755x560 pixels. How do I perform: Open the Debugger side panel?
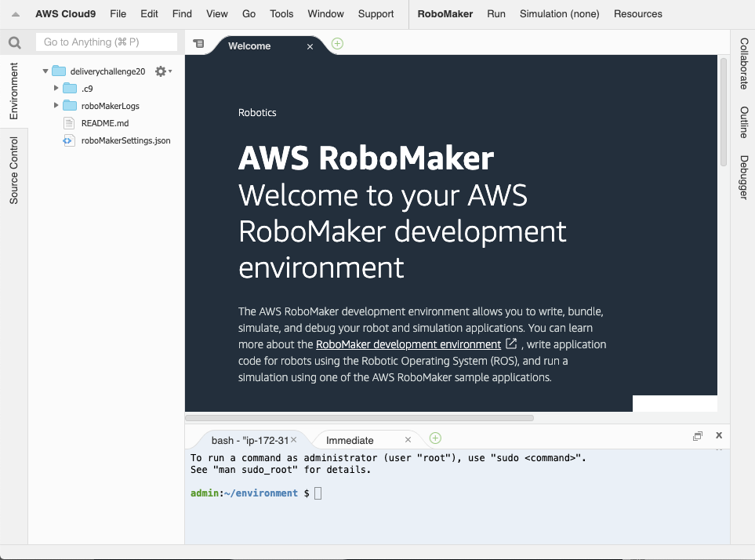(x=744, y=177)
